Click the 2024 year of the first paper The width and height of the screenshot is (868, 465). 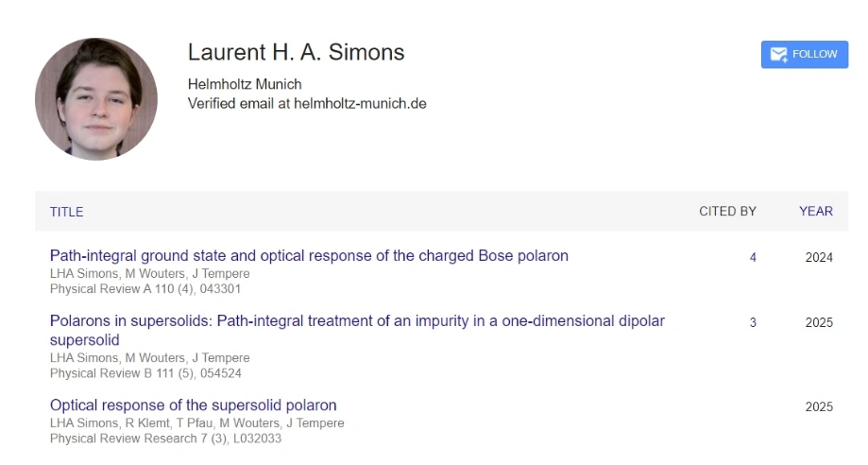coord(819,257)
